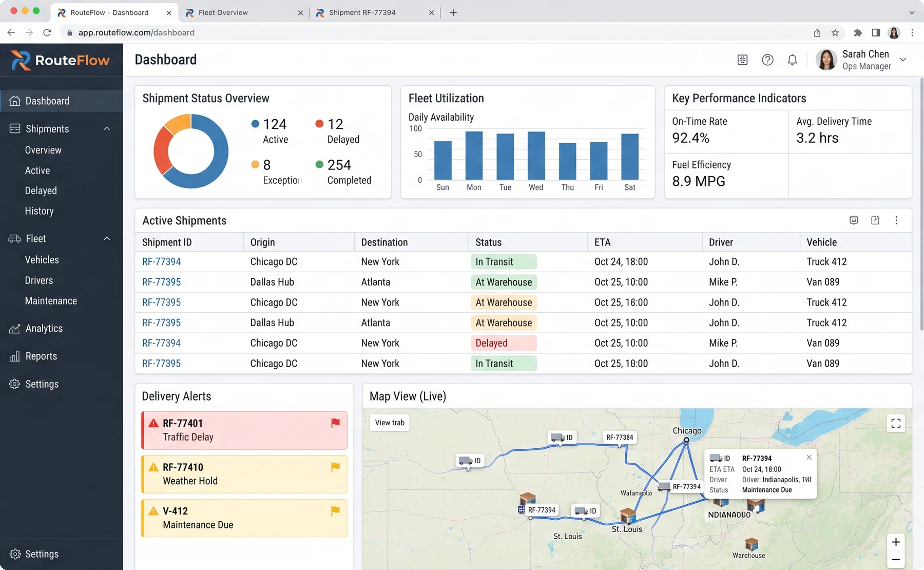Close the RF-77394 map popup
The height and width of the screenshot is (570, 924).
809,457
